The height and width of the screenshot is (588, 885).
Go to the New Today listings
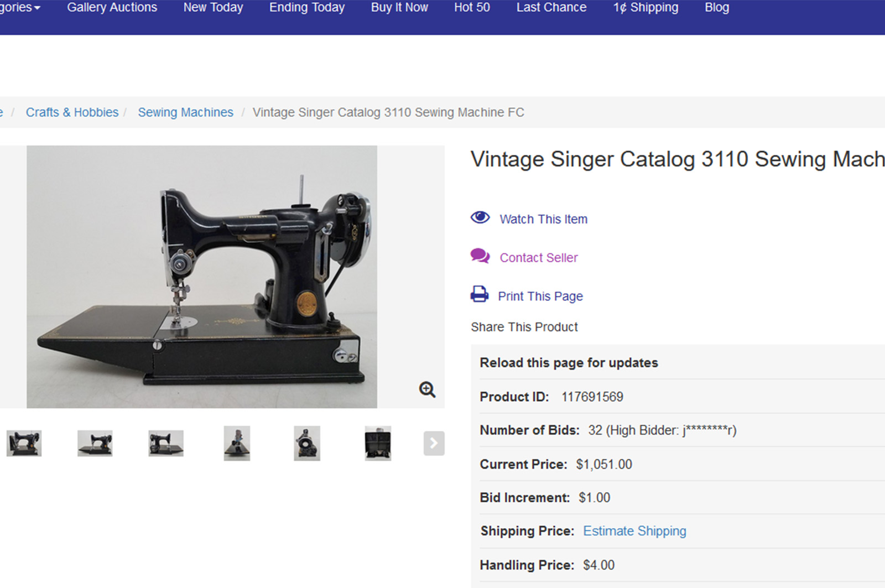coord(214,8)
